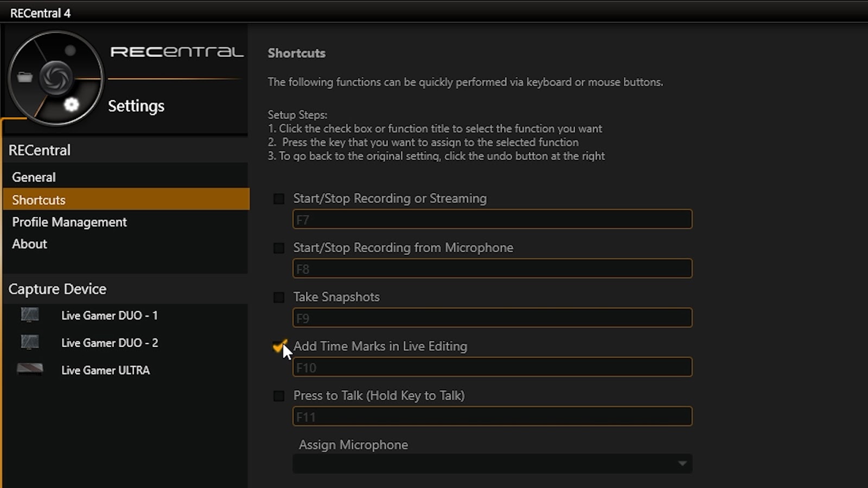The height and width of the screenshot is (488, 868).
Task: Enable Start/Stop Recording or Streaming checkbox
Action: pos(279,199)
